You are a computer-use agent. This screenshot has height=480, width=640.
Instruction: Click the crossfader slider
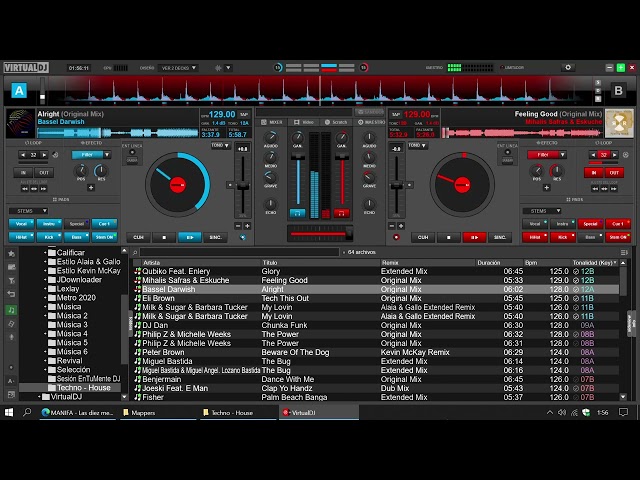(x=320, y=234)
